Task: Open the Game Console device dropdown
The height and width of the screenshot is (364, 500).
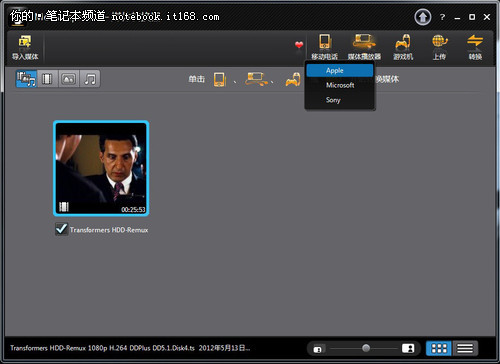Action: [403, 47]
